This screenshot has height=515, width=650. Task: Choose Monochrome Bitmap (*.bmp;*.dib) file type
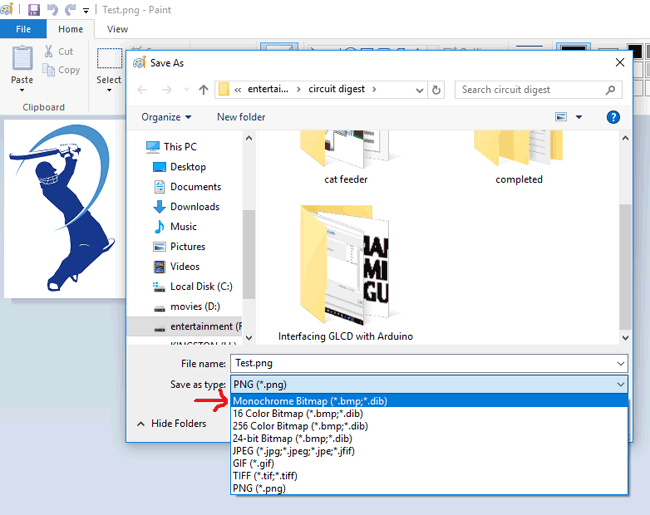[x=429, y=401]
